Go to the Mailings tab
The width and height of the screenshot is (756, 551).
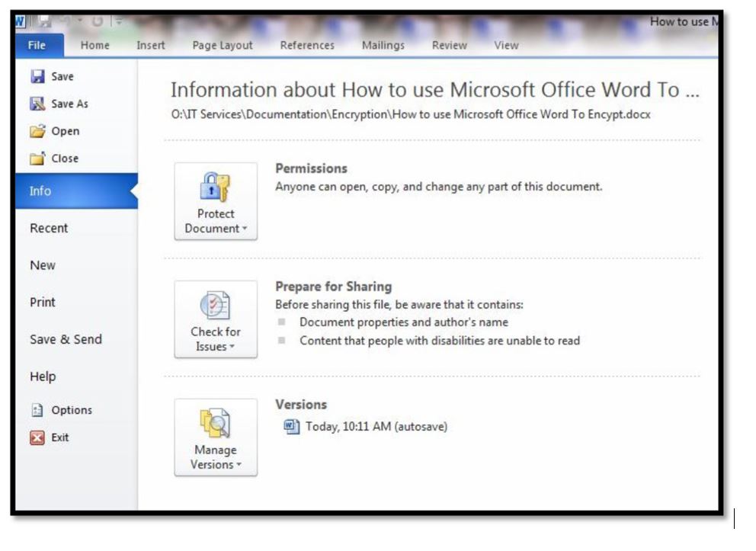click(x=383, y=46)
